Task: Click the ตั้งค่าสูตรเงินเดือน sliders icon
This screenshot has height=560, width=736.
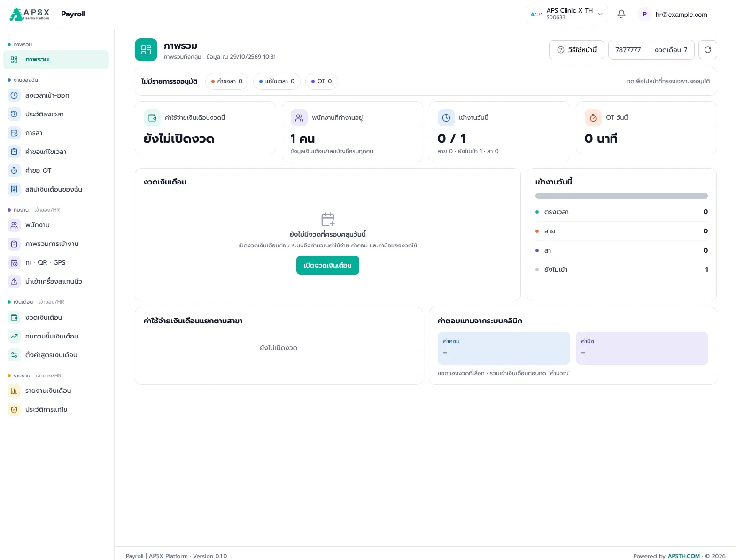Action: (x=14, y=355)
